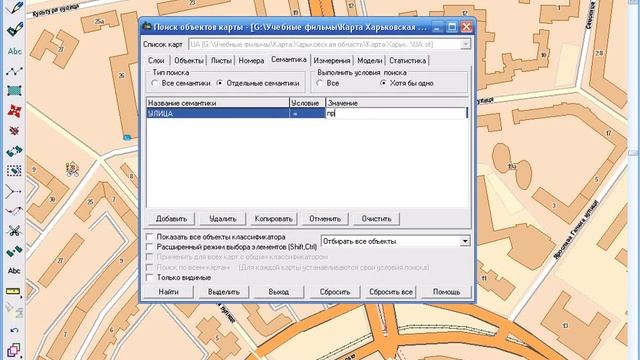Open the yellow ruler measurement tool
Viewport: 640px width, 360px height.
click(x=14, y=291)
